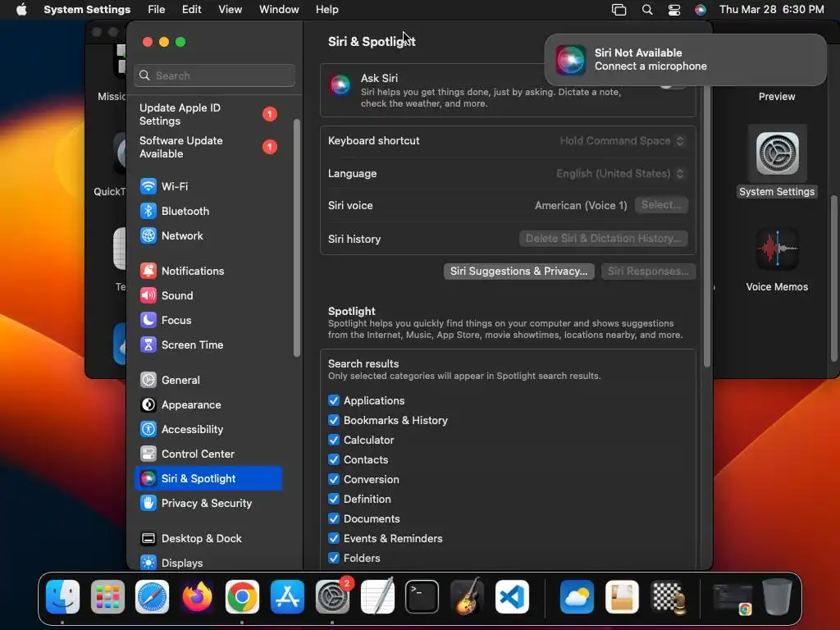The image size is (840, 630).
Task: Click Siri Responses button
Action: pos(648,271)
